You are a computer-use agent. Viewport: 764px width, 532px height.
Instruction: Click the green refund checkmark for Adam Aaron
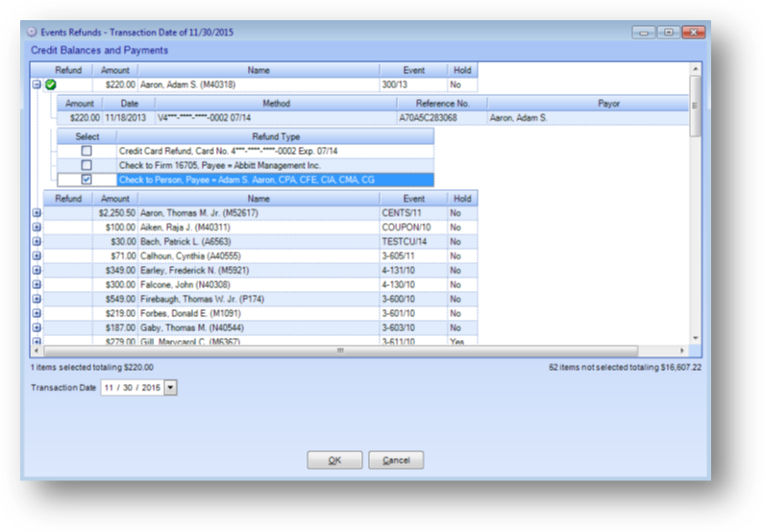[51, 85]
